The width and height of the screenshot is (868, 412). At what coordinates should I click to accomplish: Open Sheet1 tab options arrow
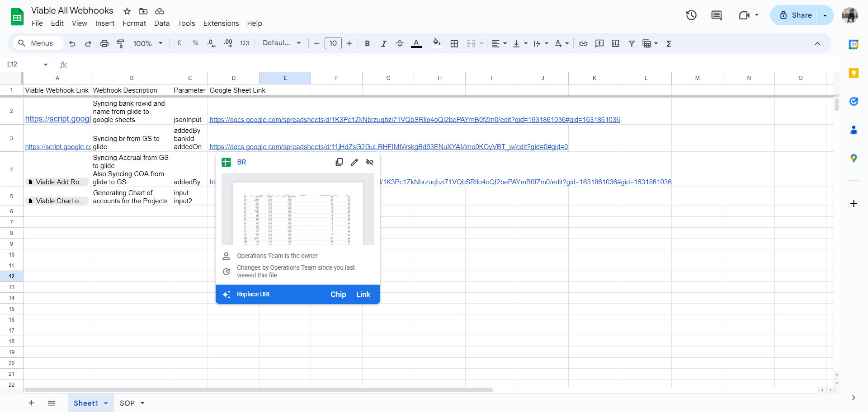(106, 403)
